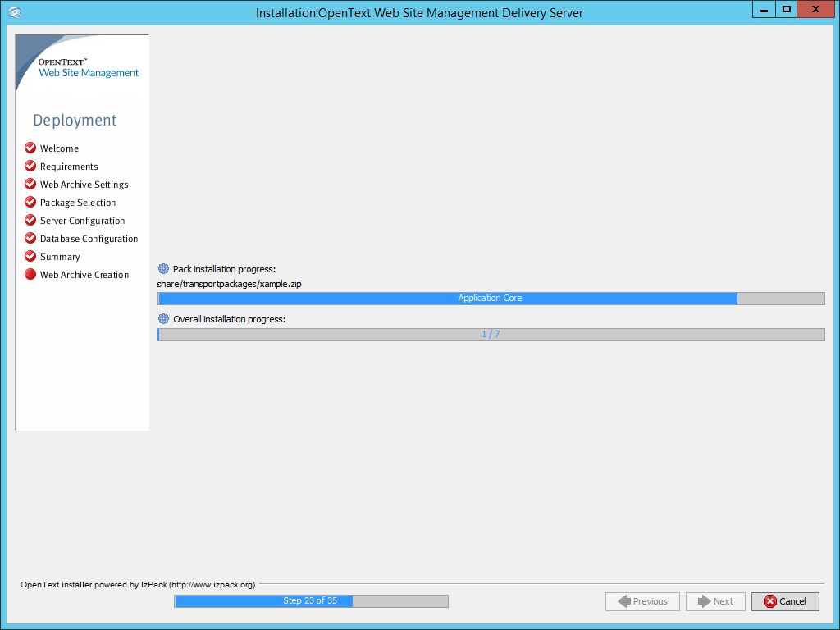Click the left arrow icon on Previous button
840x630 pixels.
click(624, 601)
